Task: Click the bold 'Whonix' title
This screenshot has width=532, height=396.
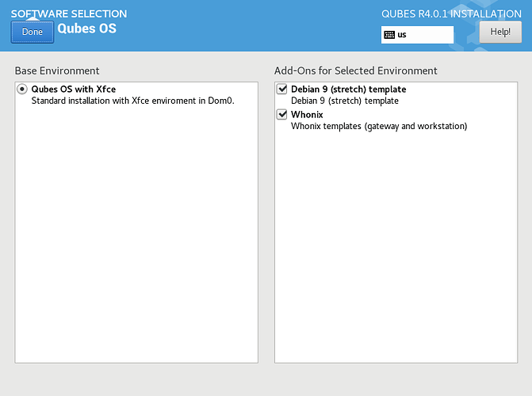Action: coord(307,115)
